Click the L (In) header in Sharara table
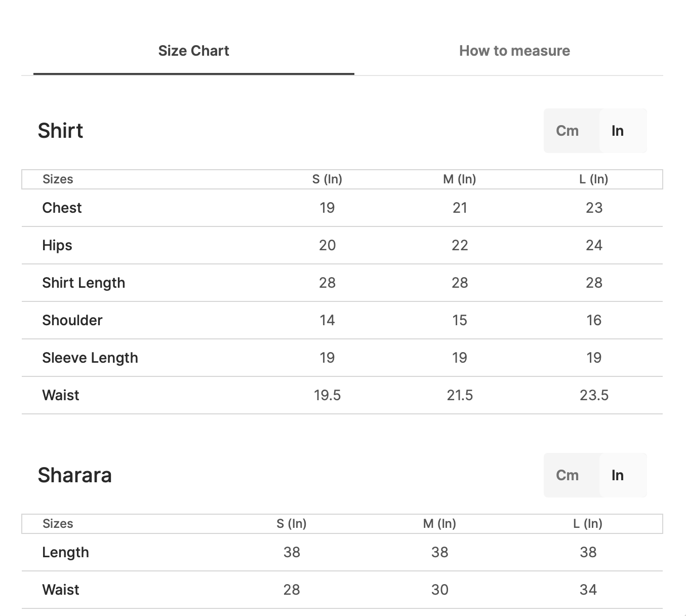The image size is (686, 616). 588,524
